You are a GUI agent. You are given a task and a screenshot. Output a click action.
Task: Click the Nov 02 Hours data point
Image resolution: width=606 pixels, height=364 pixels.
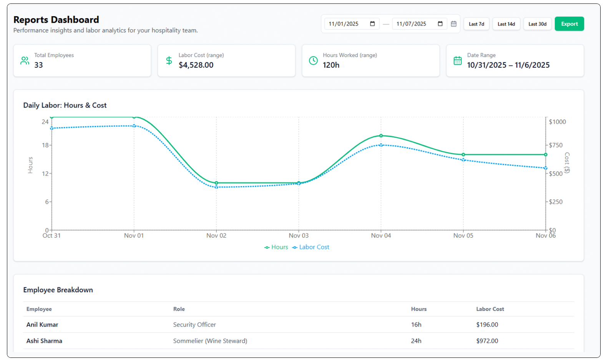(216, 183)
